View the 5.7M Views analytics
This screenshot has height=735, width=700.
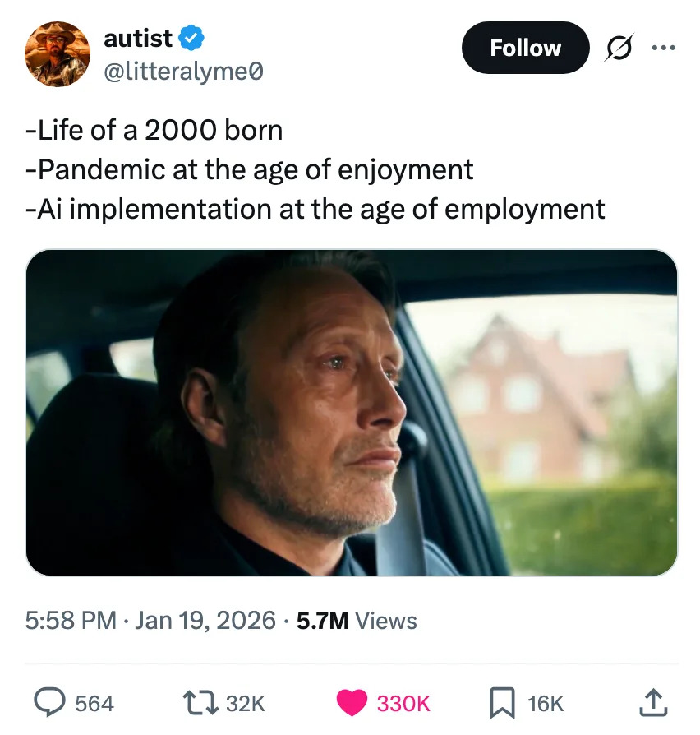coord(357,621)
